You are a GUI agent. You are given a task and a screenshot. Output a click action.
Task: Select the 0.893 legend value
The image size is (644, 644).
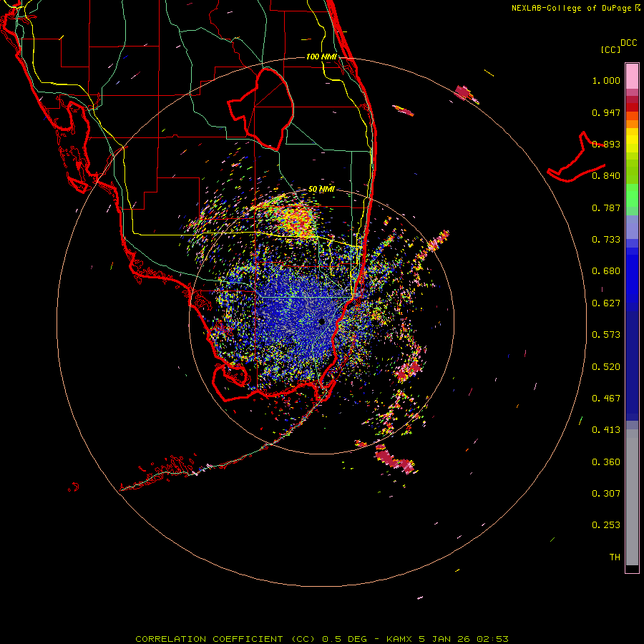606,144
